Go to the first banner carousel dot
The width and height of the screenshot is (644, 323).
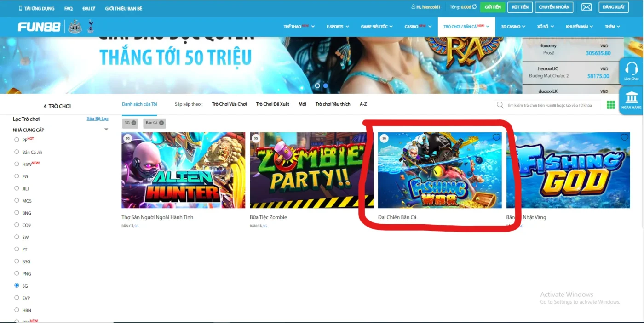[317, 85]
